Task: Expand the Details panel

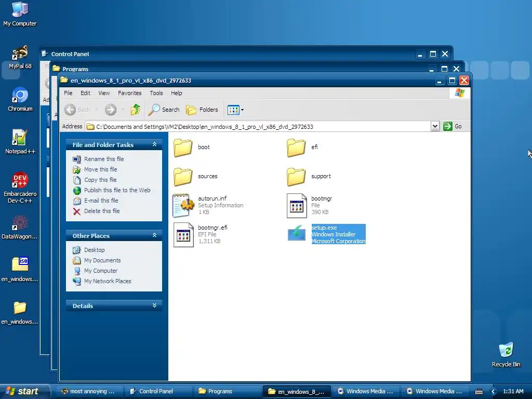Action: [x=154, y=305]
